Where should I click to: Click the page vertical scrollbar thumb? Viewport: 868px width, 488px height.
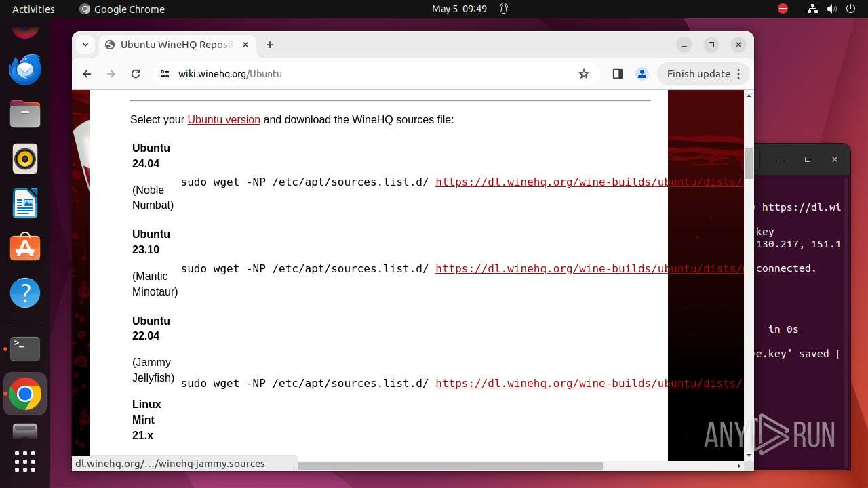tap(749, 162)
